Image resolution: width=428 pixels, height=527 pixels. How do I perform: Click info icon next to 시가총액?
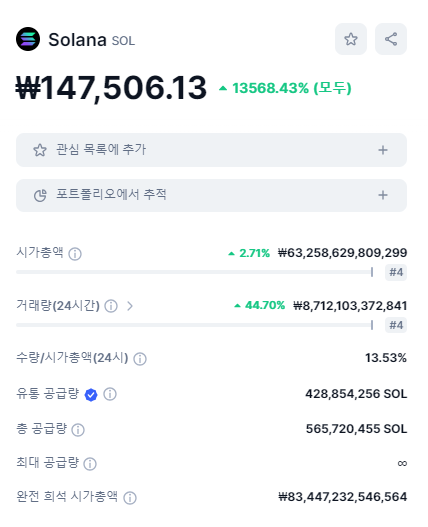click(x=75, y=254)
